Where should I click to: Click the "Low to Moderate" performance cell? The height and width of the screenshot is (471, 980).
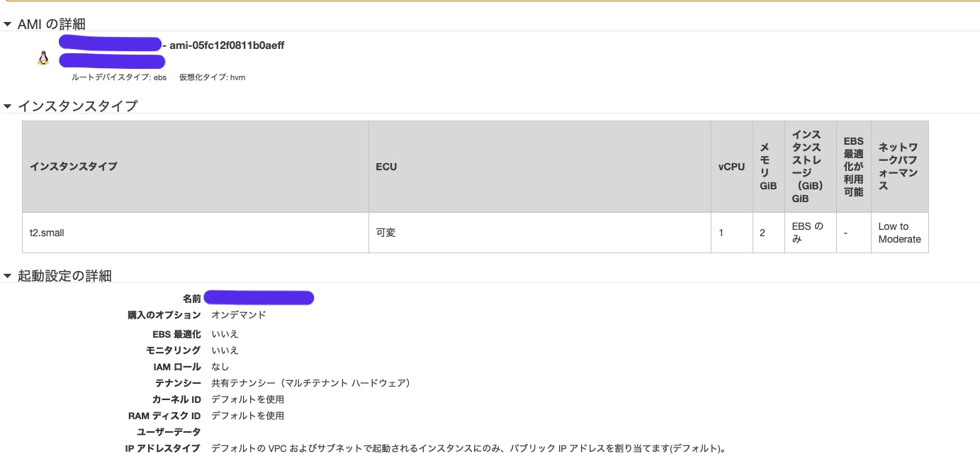click(x=899, y=232)
